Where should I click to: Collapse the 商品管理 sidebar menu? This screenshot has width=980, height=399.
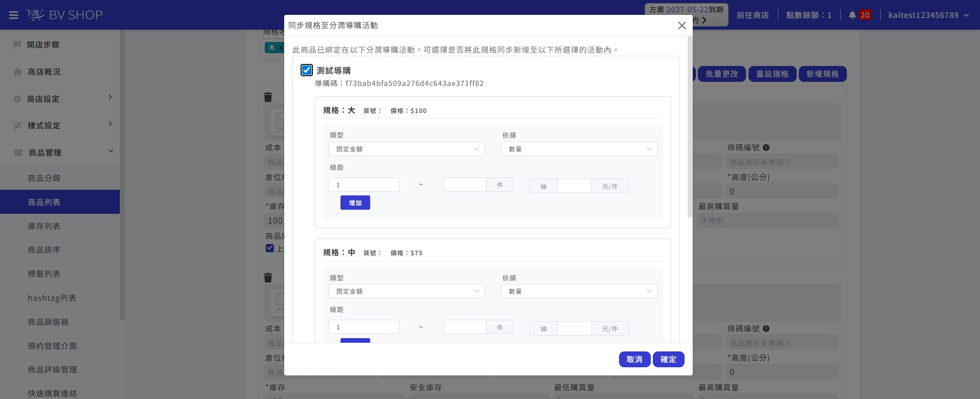(x=111, y=151)
